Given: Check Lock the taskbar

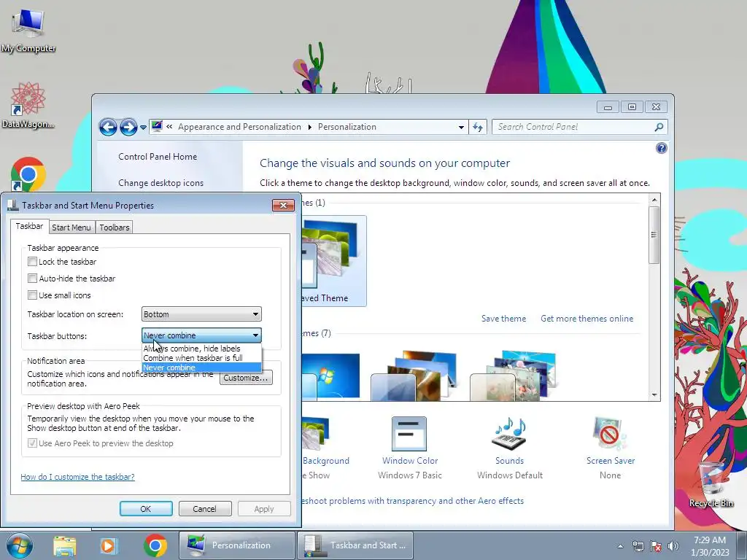Looking at the screenshot, I should point(32,262).
